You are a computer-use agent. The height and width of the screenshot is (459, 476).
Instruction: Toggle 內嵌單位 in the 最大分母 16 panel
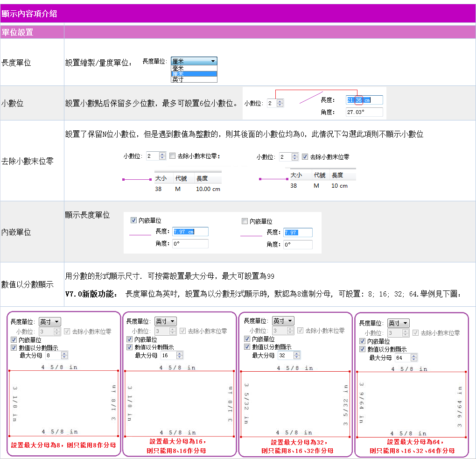point(130,339)
